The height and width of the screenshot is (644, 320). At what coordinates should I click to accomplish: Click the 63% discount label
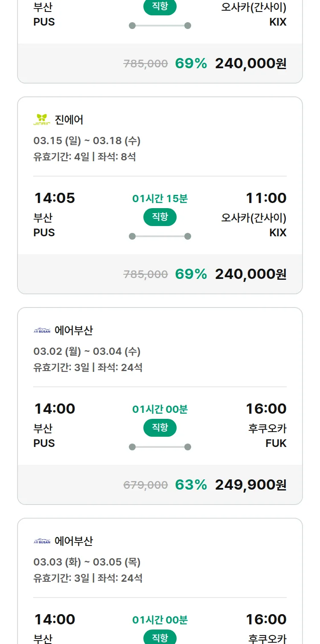pyautogui.click(x=191, y=484)
